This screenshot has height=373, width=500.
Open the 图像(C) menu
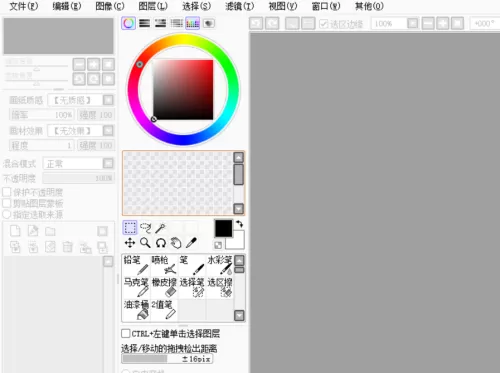click(x=110, y=6)
